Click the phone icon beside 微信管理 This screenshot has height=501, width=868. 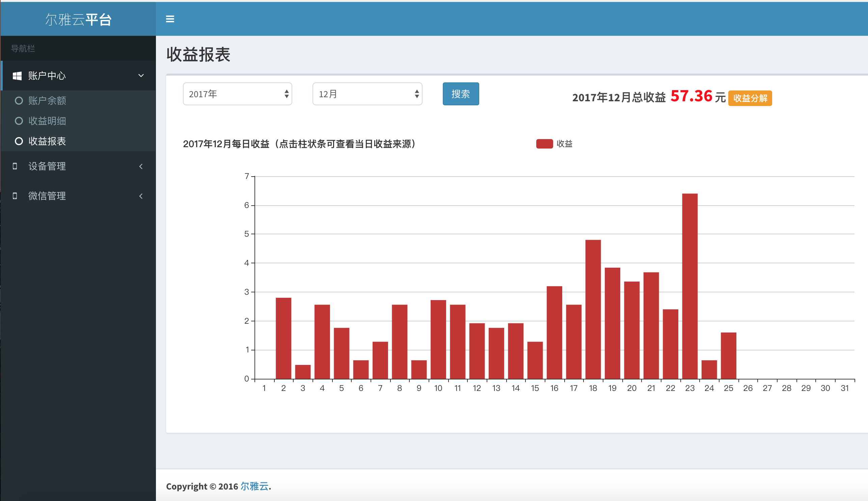[15, 196]
